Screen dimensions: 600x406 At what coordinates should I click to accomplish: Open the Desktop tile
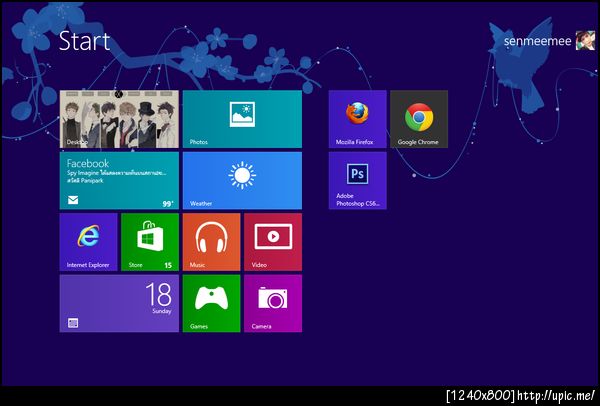click(119, 119)
